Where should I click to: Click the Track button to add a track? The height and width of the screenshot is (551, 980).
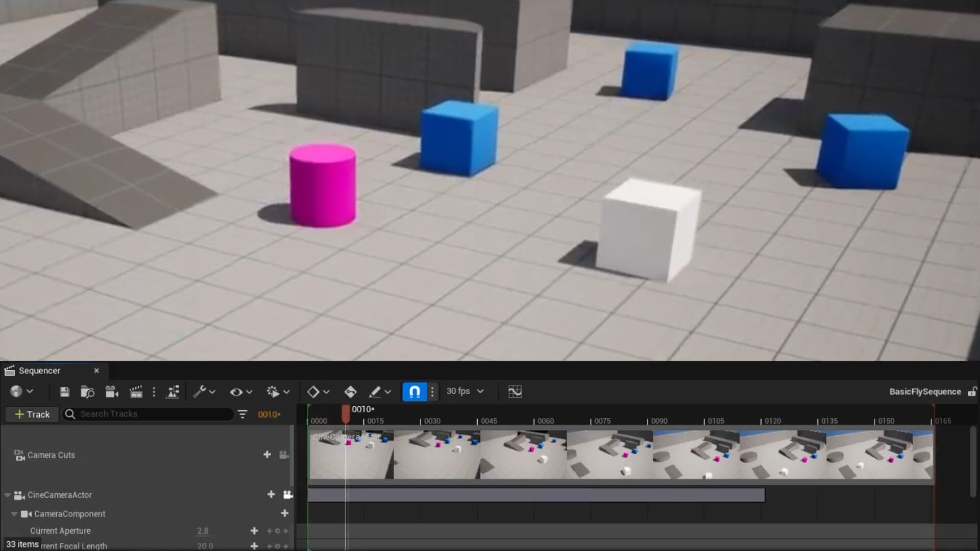[x=31, y=414]
